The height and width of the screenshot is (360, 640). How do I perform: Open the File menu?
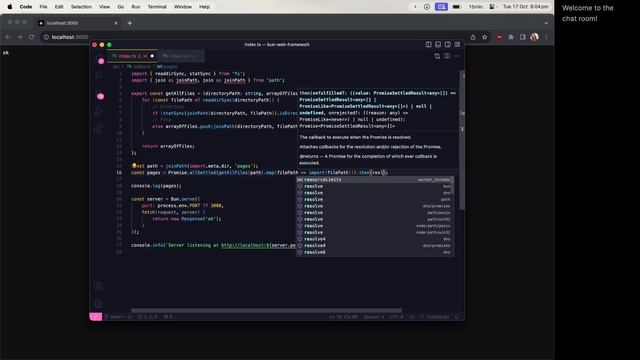43,7
